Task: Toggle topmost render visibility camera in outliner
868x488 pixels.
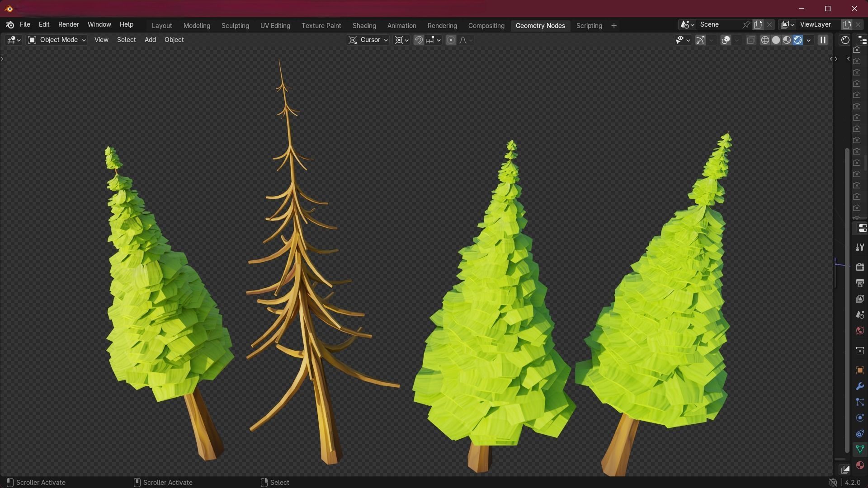Action: click(857, 50)
